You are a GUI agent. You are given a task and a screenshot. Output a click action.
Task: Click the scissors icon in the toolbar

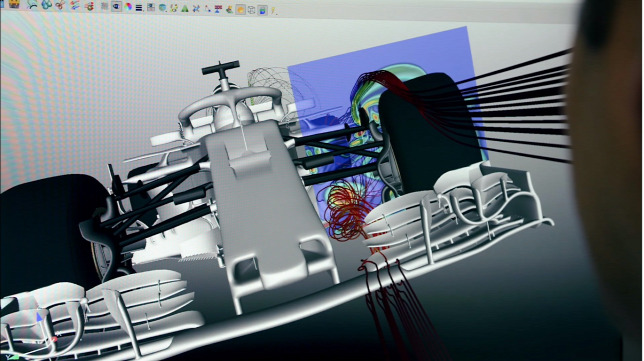(60, 5)
